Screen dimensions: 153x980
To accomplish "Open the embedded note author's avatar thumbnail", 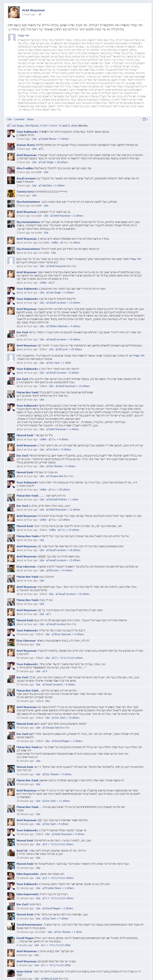I will (x=11, y=37).
